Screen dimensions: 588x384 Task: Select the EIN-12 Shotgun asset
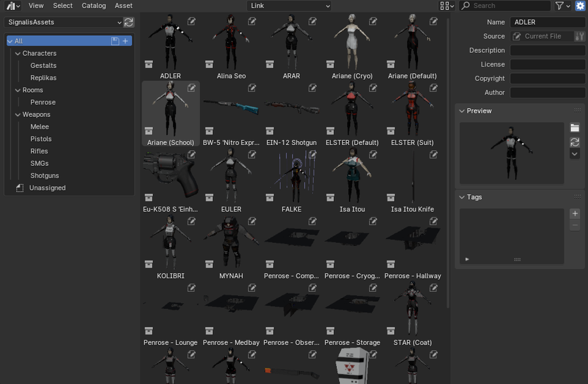tap(291, 114)
